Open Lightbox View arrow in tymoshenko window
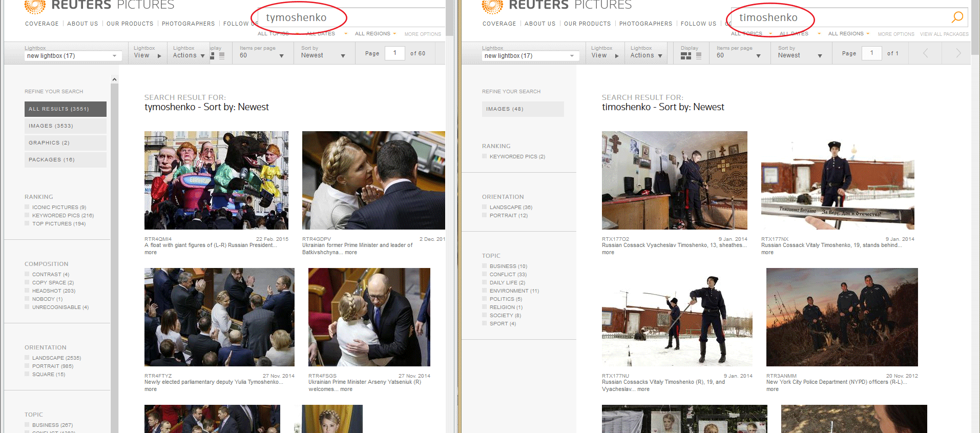 (x=159, y=56)
